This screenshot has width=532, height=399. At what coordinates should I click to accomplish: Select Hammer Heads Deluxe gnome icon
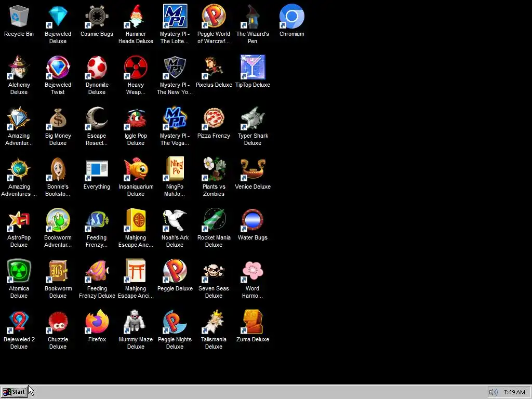pos(136,16)
